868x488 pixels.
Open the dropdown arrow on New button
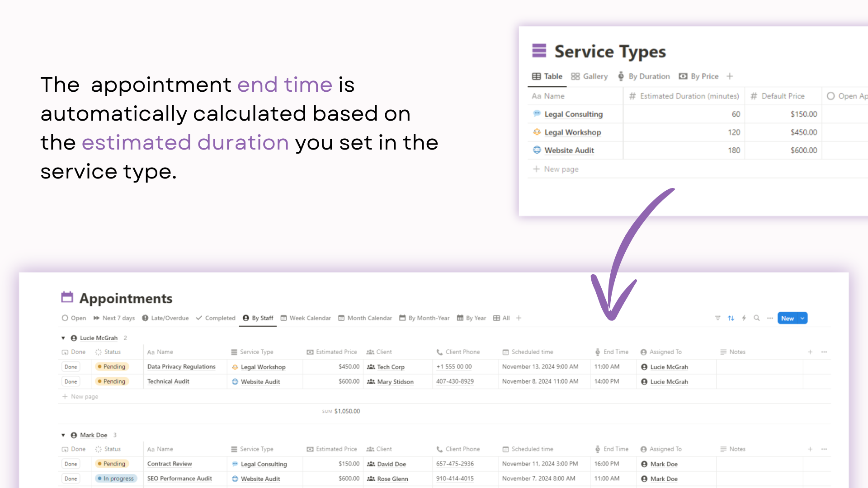pyautogui.click(x=802, y=318)
